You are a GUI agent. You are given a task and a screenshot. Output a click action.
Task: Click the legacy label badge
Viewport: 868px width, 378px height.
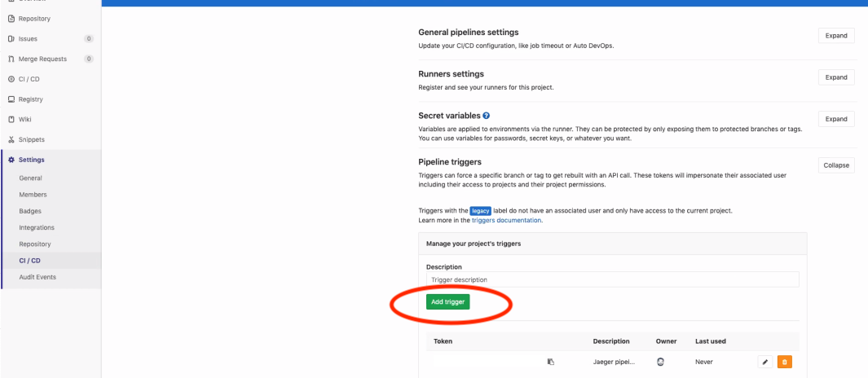[481, 211]
